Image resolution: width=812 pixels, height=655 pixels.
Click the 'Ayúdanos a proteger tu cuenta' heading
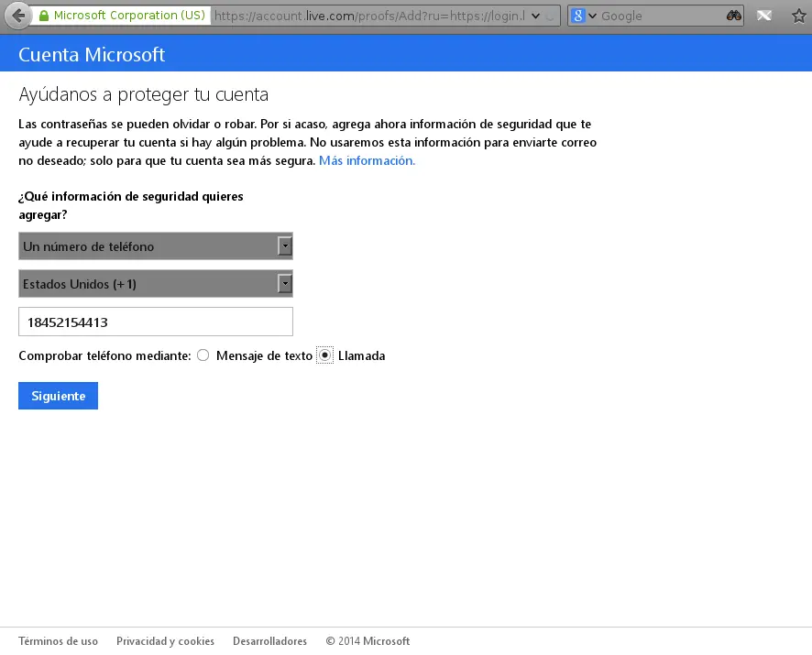tap(144, 94)
